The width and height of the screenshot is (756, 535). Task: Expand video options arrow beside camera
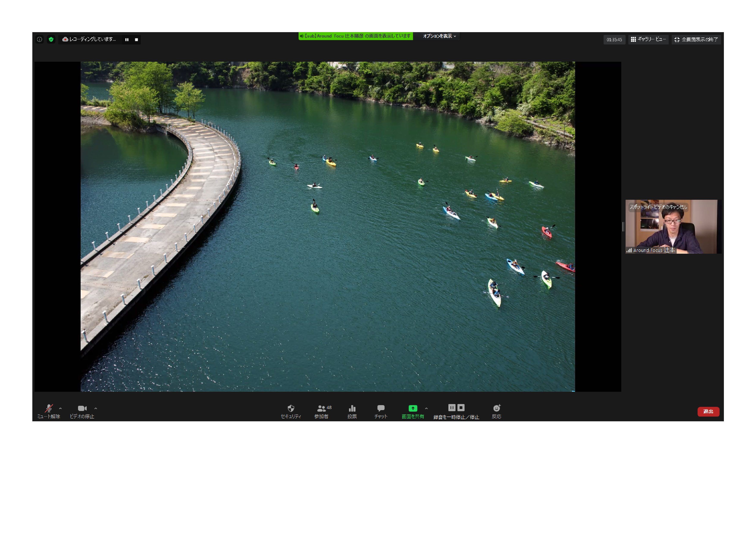coord(95,409)
